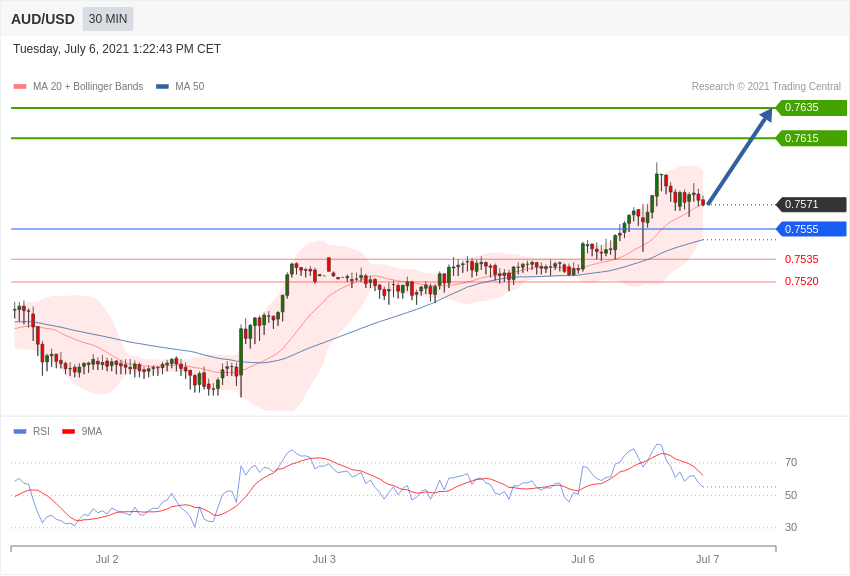Click the pink MA 20 Bollinger legend swatch
This screenshot has width=850, height=576.
coord(20,87)
